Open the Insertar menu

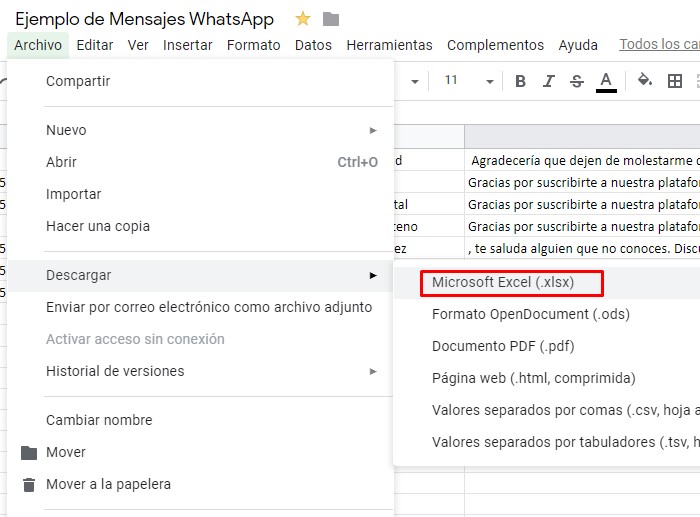tap(188, 45)
